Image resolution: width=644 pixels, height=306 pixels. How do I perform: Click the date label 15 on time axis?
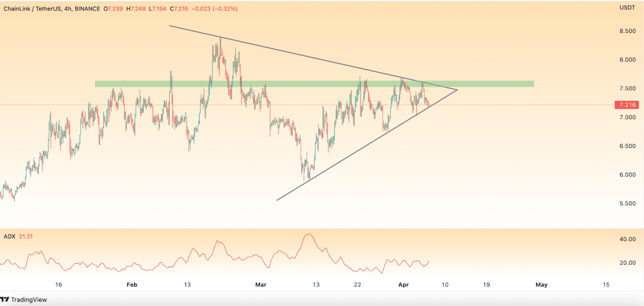pyautogui.click(x=606, y=285)
